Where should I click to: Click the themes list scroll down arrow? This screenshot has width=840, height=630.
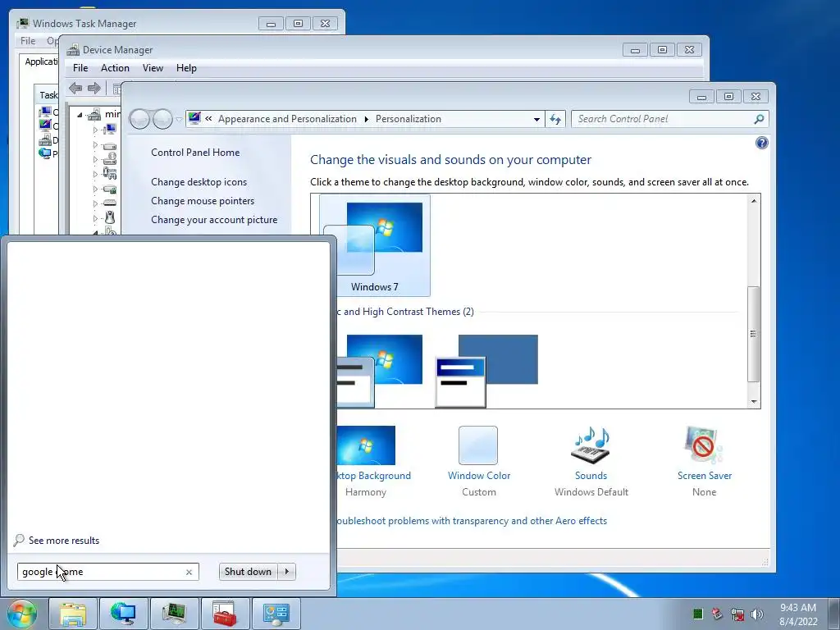[x=754, y=401]
